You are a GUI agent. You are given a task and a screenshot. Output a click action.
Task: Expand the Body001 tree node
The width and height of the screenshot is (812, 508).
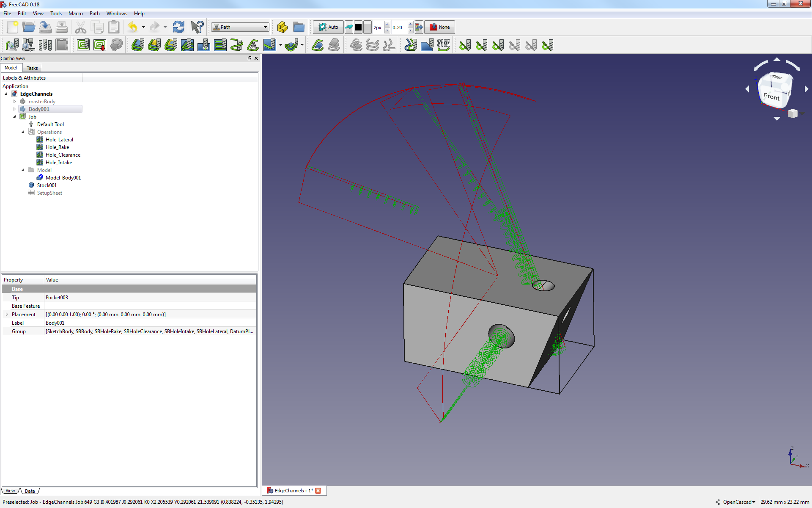click(x=14, y=109)
